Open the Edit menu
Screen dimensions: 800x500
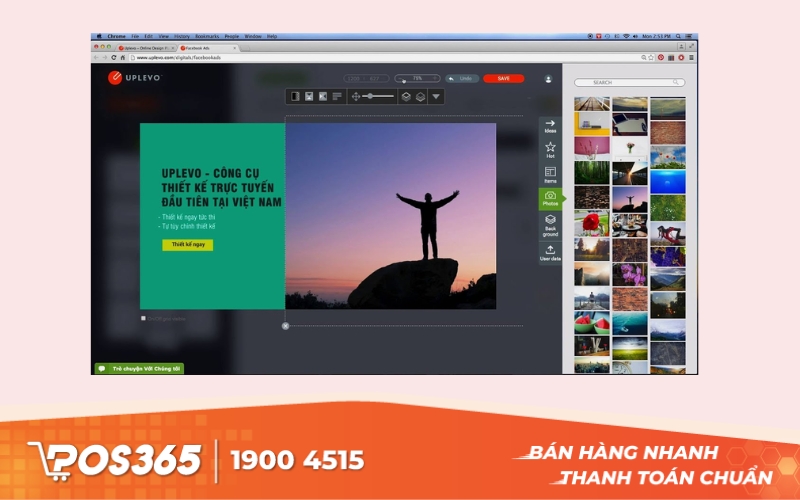(148, 36)
